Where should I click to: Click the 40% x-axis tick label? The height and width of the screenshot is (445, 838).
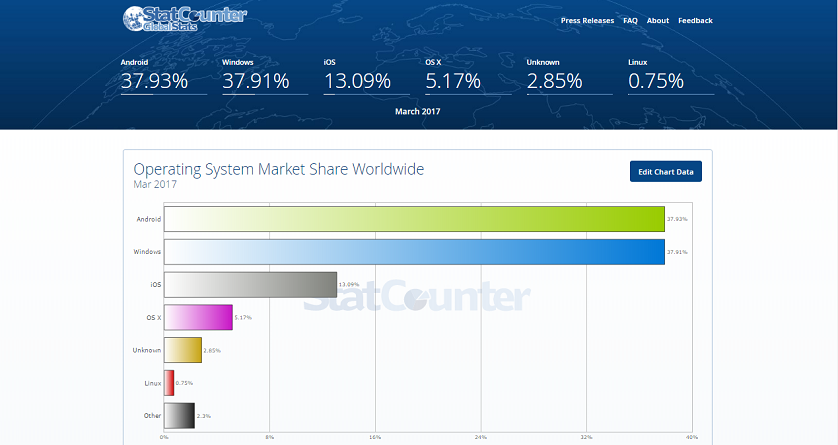click(692, 437)
